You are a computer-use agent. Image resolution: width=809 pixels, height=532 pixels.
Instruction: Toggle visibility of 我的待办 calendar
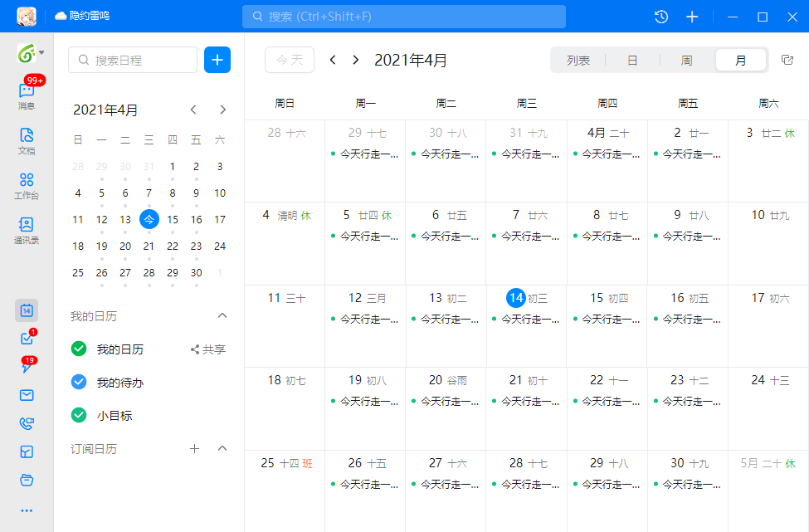[x=79, y=382]
